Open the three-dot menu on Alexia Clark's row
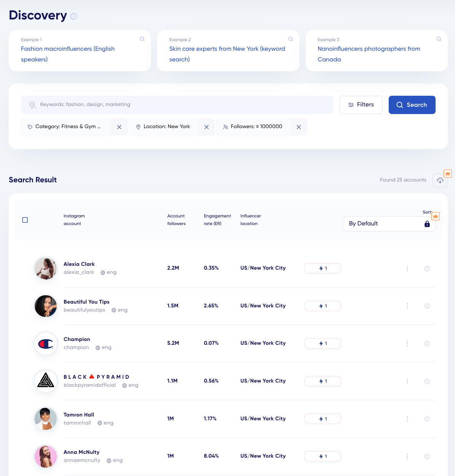The width and height of the screenshot is (455, 476). click(407, 268)
